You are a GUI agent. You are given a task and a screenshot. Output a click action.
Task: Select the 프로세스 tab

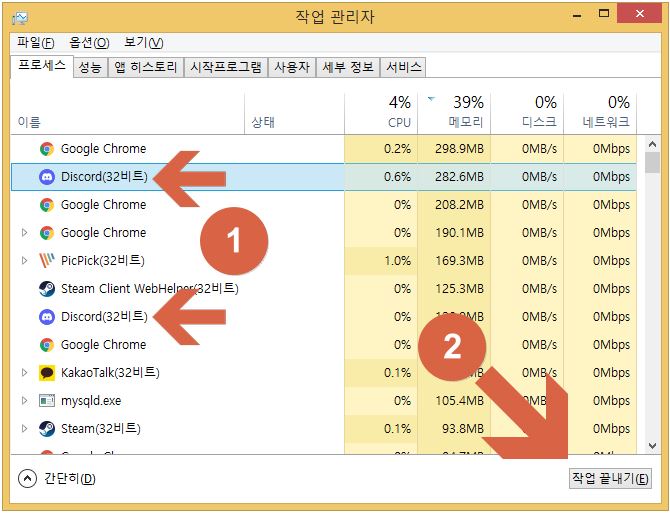coord(42,66)
